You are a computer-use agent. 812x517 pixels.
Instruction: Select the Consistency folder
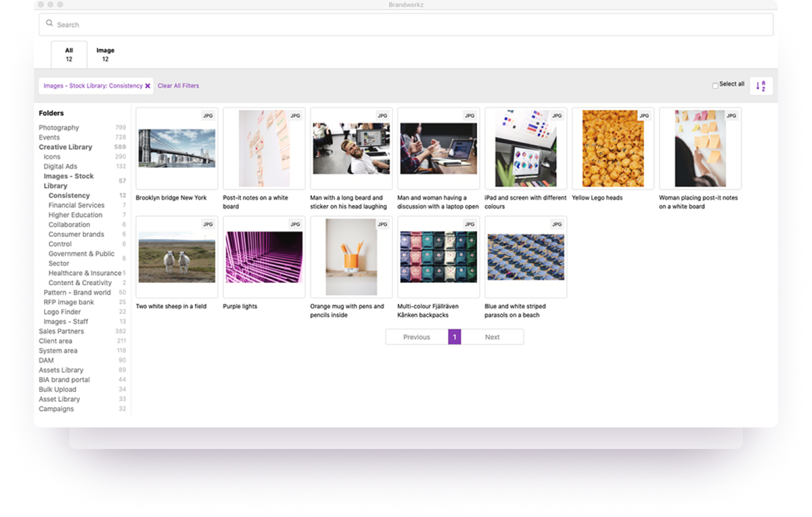coord(69,196)
